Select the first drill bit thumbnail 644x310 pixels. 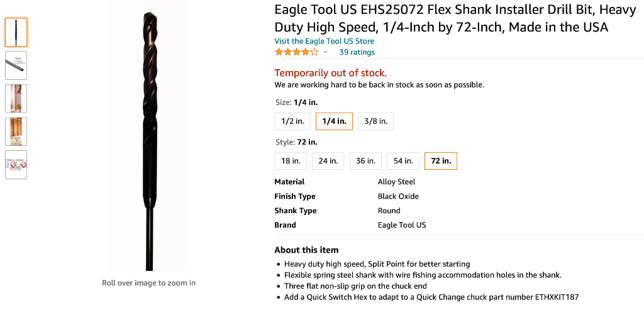[x=16, y=32]
